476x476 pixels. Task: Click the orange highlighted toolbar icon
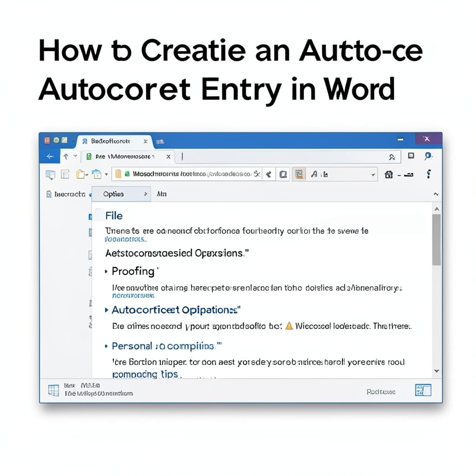[x=299, y=174]
